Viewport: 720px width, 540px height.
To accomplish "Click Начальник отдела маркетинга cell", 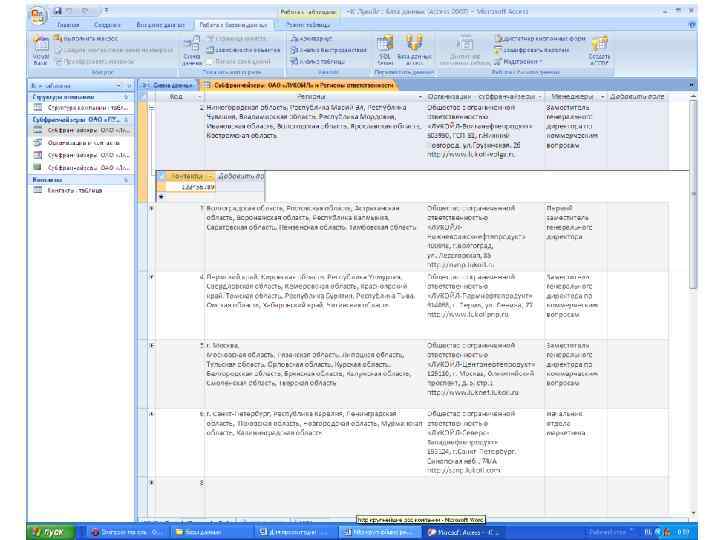I will pos(576,443).
